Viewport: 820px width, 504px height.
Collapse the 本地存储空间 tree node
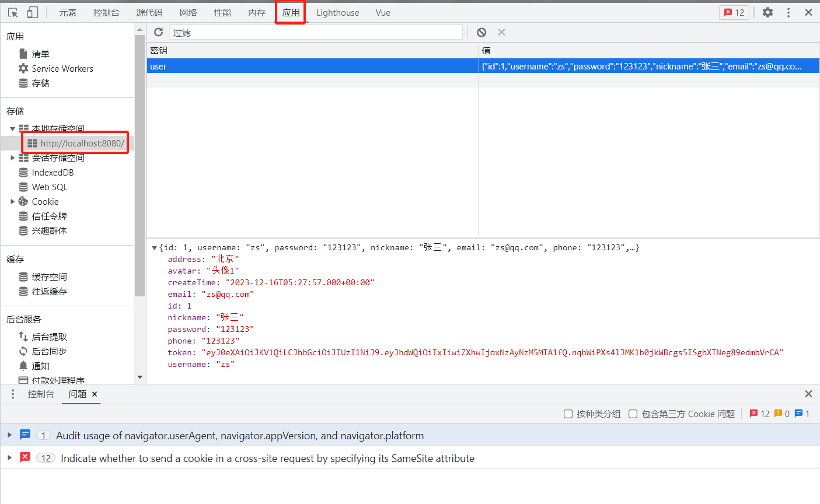pos(13,128)
